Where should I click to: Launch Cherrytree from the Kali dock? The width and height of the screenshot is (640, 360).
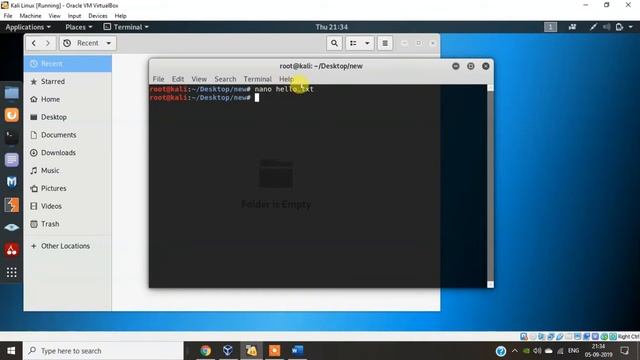(11, 250)
